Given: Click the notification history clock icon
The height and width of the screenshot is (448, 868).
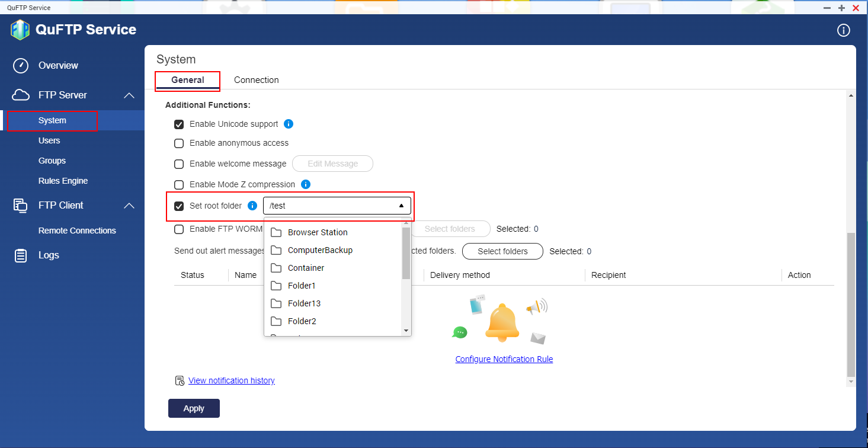Looking at the screenshot, I should tap(180, 380).
